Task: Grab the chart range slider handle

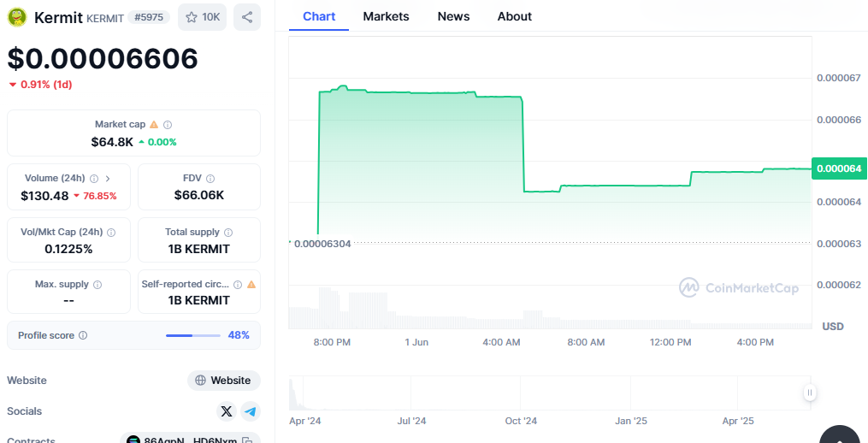Action: tap(810, 393)
